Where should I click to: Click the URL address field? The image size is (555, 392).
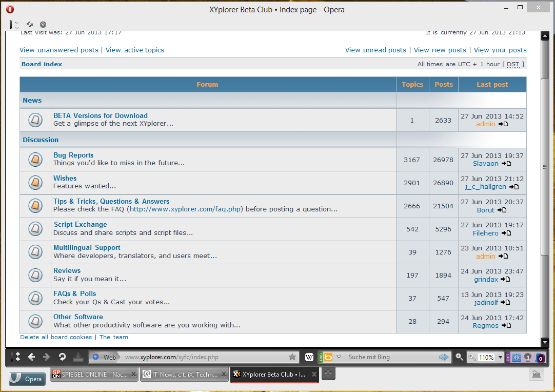pos(205,357)
